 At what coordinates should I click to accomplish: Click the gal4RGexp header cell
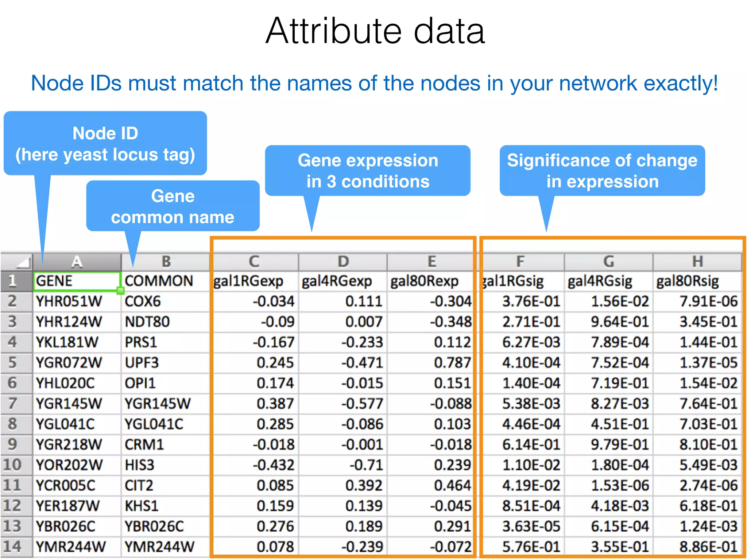point(343,281)
